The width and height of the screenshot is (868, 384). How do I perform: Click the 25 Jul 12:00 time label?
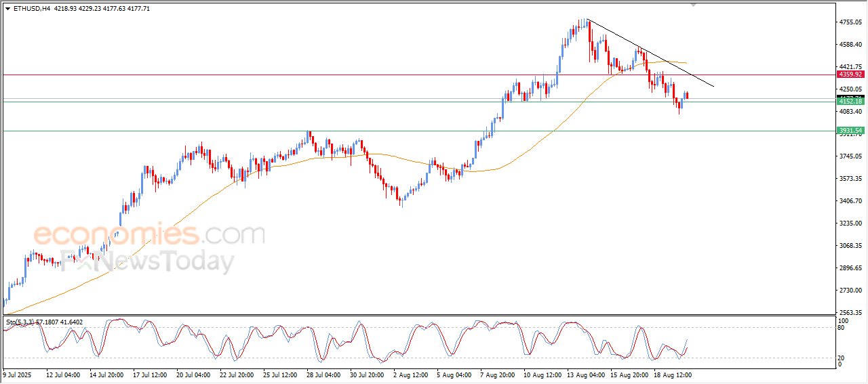[x=279, y=374]
